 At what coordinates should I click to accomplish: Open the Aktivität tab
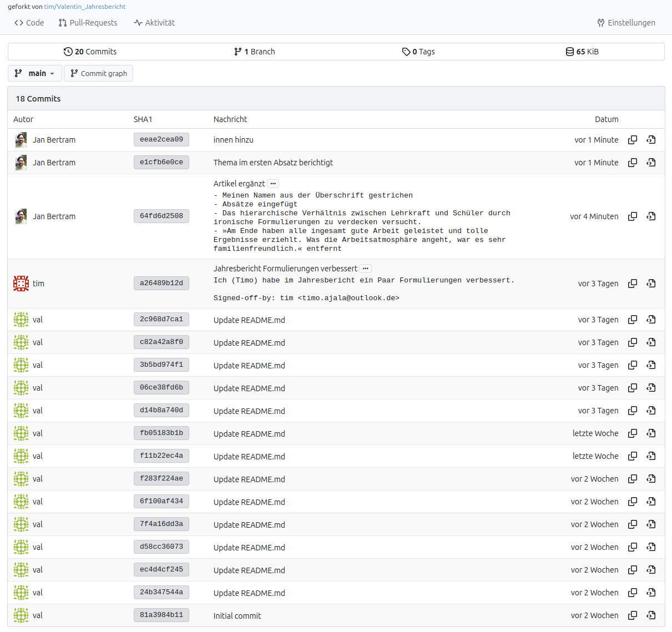point(154,23)
